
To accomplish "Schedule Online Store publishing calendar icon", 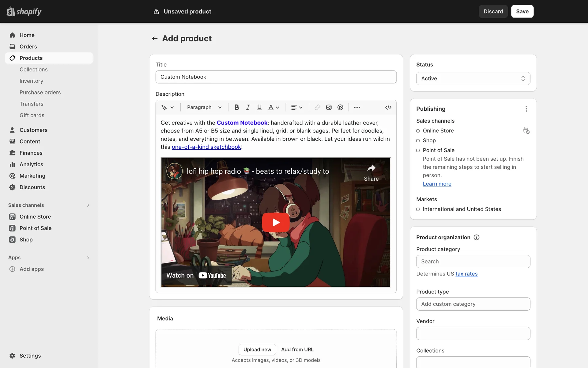I will [x=526, y=131].
